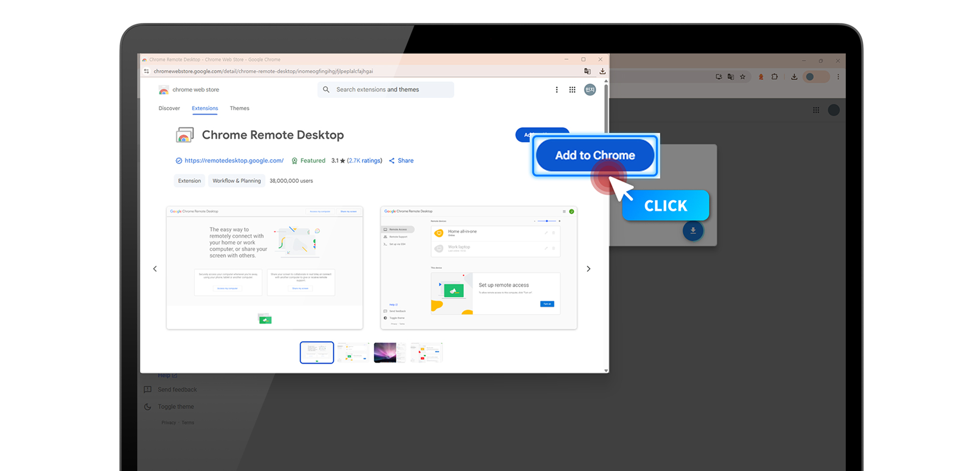Viewport: 980px width, 471px height.
Task: Open the remotedesktop.google.com link
Action: tap(234, 160)
